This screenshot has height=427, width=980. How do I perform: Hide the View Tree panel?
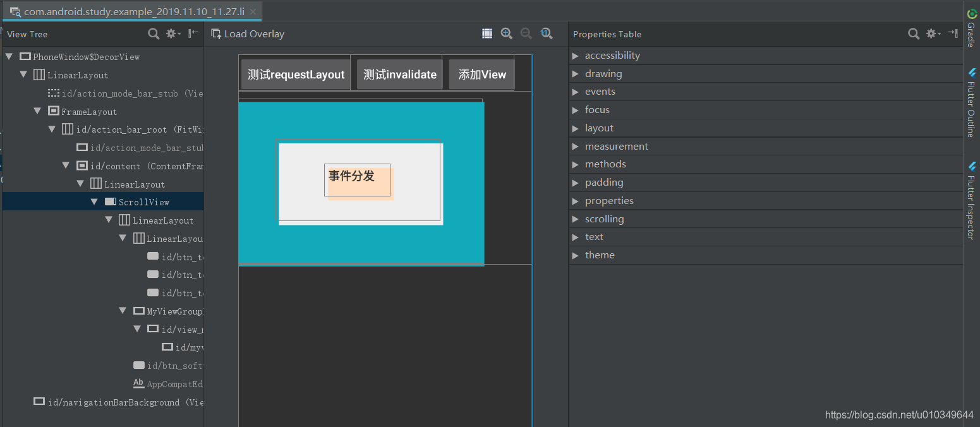pos(193,33)
